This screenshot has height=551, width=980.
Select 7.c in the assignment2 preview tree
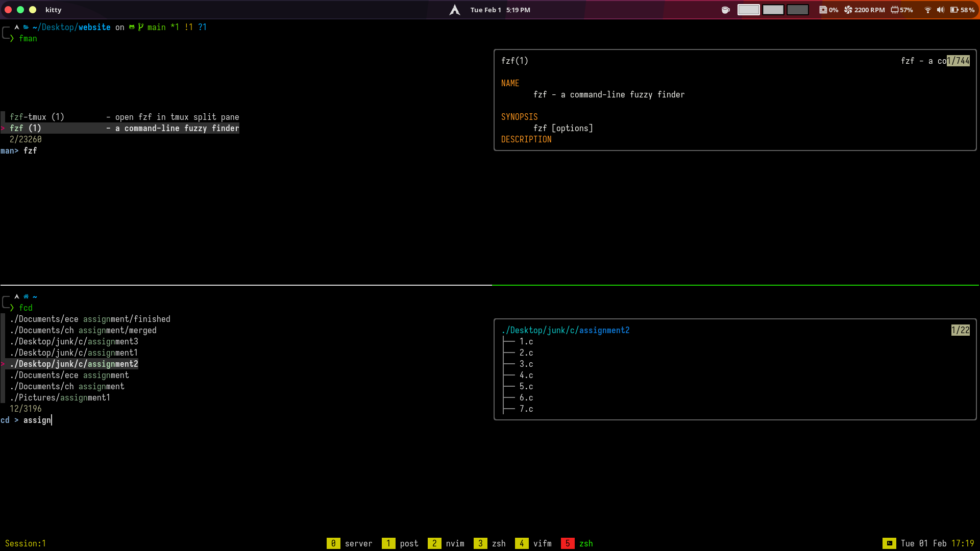click(x=526, y=409)
